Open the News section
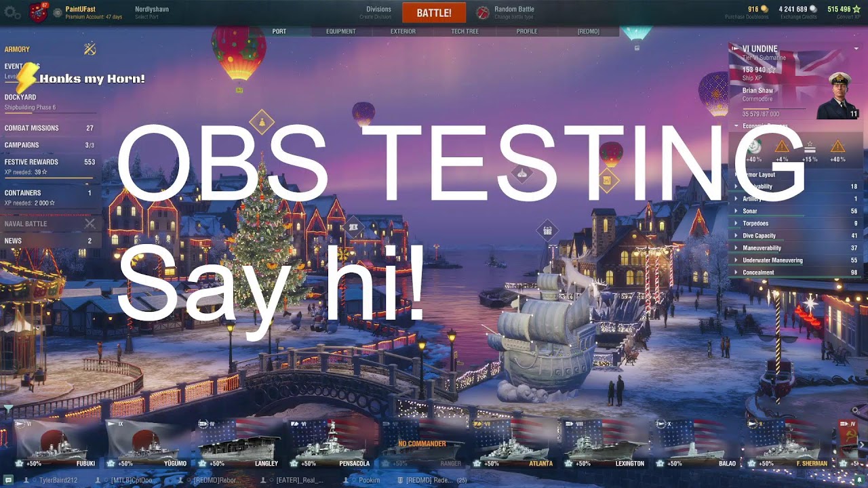 50,241
